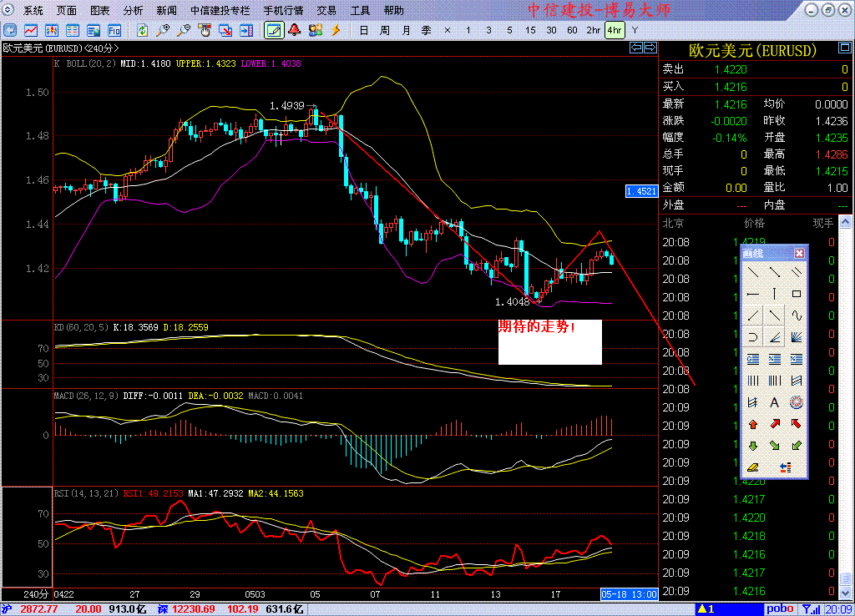Click the zoom in magnifier icon

163,31
